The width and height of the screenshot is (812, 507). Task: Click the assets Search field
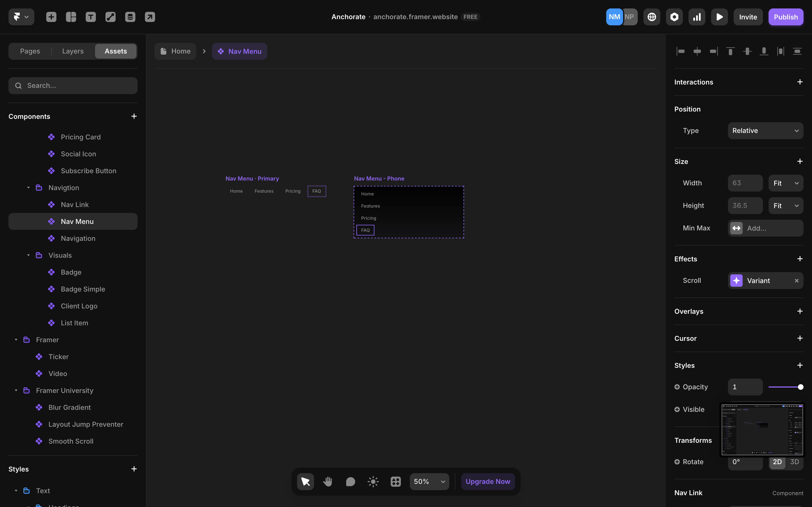(x=73, y=86)
